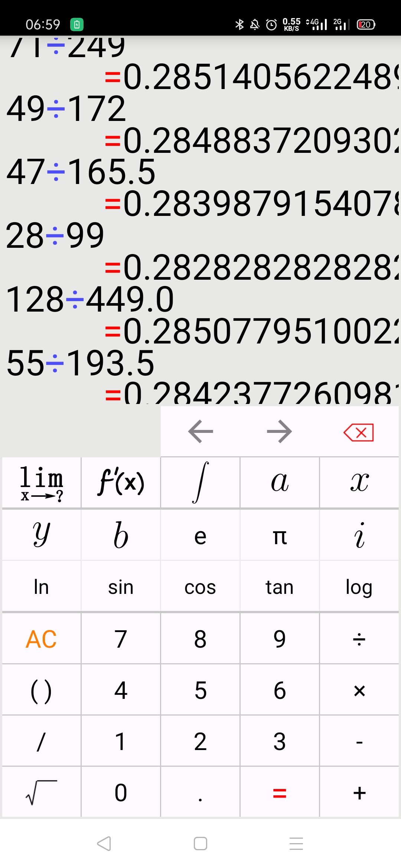Select the 49÷172 history expression
Viewport: 401px width, 868px height.
click(66, 108)
